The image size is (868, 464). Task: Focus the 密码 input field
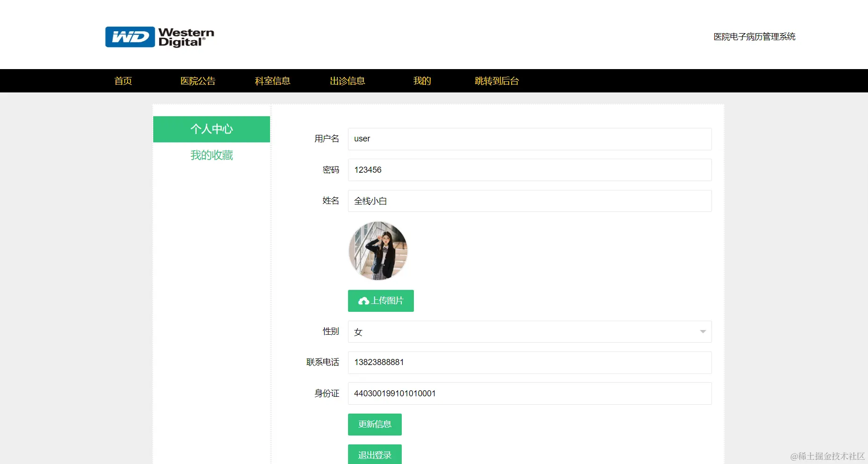click(530, 170)
